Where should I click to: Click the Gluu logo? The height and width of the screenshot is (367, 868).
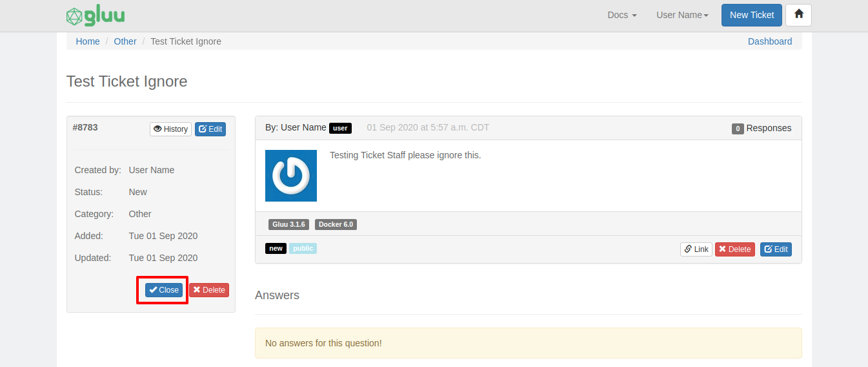pyautogui.click(x=96, y=16)
